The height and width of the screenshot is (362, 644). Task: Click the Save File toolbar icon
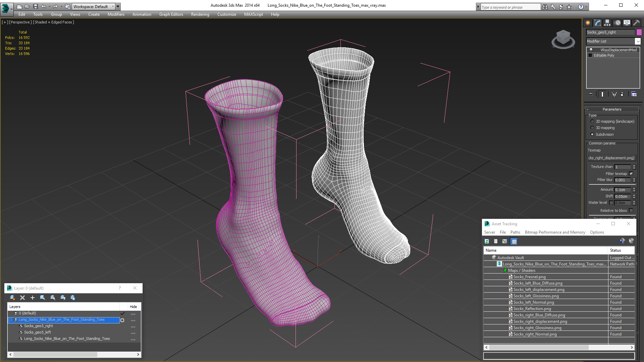click(x=36, y=6)
